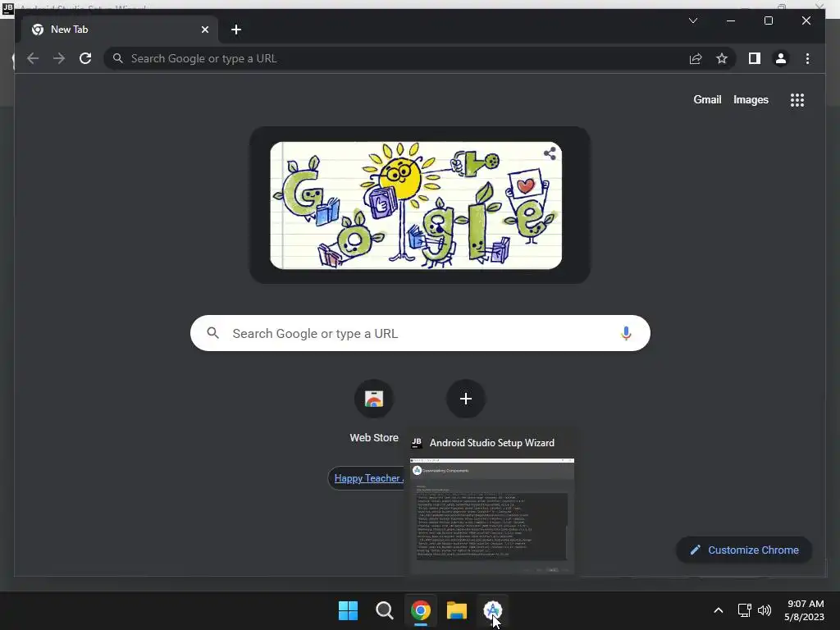Click the Chrome taskbar icon
840x630 pixels.
coord(421,610)
